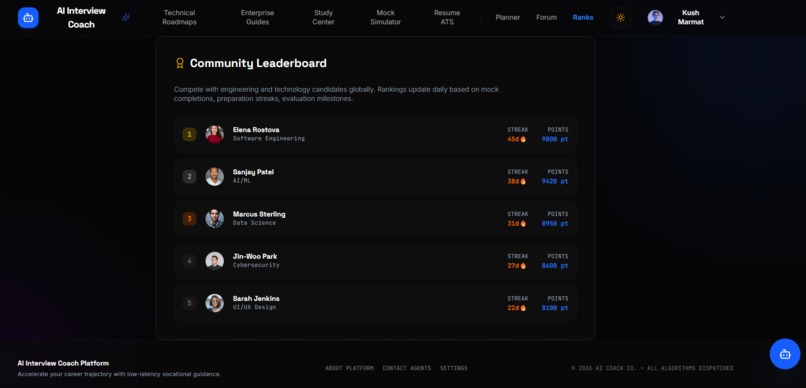
Task: Open the Enterprise Guides menu
Action: coord(258,17)
